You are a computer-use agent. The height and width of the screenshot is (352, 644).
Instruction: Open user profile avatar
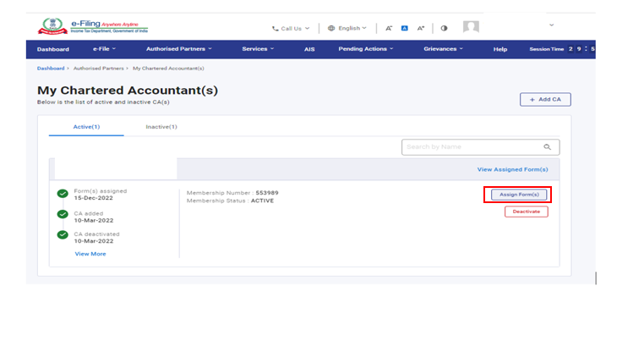(x=471, y=27)
